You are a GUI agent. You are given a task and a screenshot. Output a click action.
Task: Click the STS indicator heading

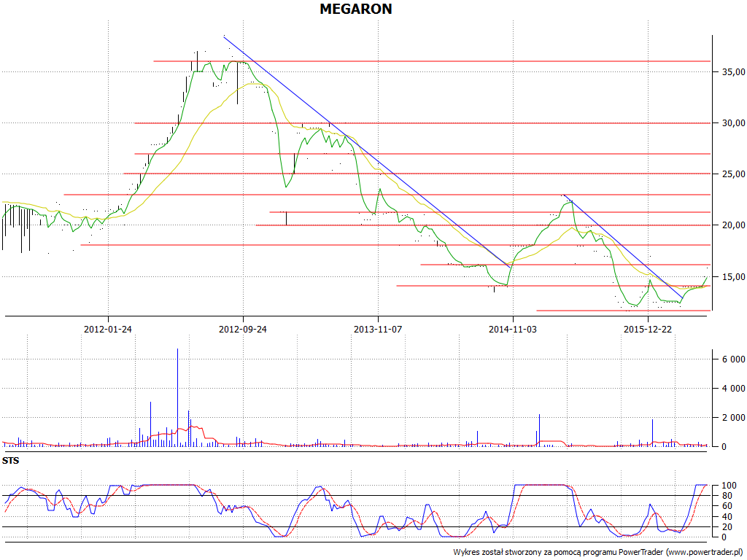[x=10, y=461]
